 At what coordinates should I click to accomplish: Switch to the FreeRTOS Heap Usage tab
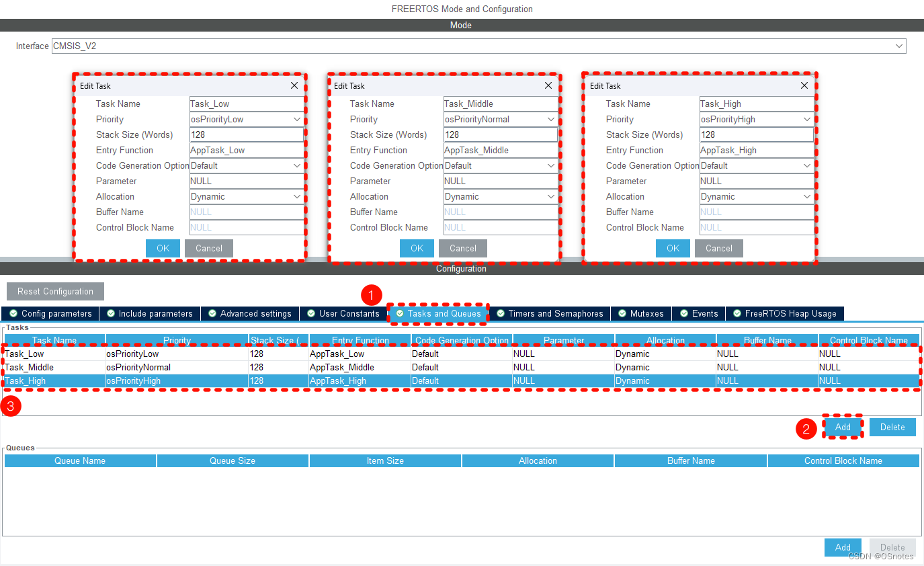coord(785,313)
